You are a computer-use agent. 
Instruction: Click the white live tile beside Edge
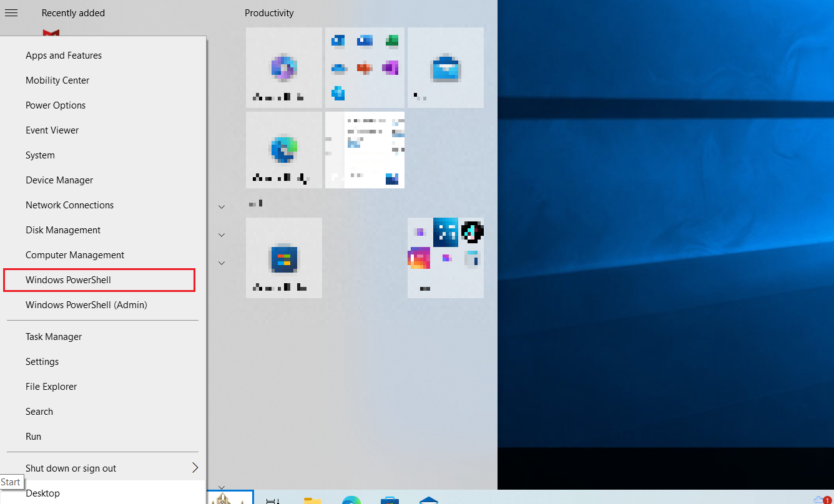365,150
